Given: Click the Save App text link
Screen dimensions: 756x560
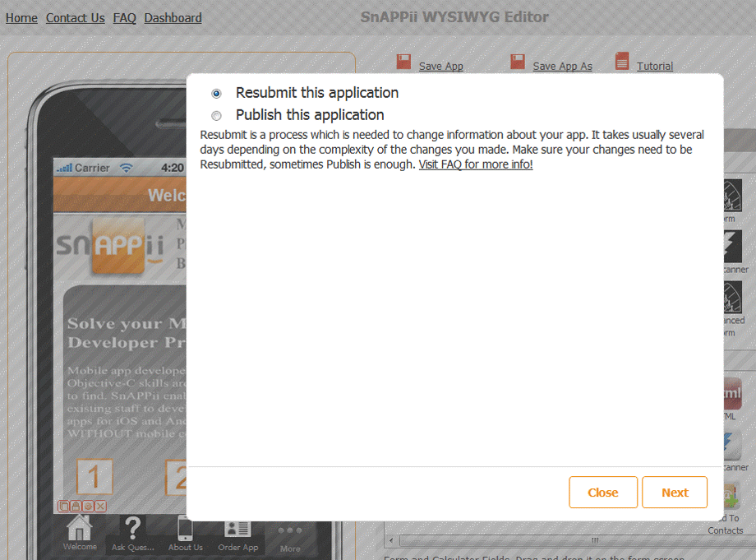Looking at the screenshot, I should (x=440, y=66).
